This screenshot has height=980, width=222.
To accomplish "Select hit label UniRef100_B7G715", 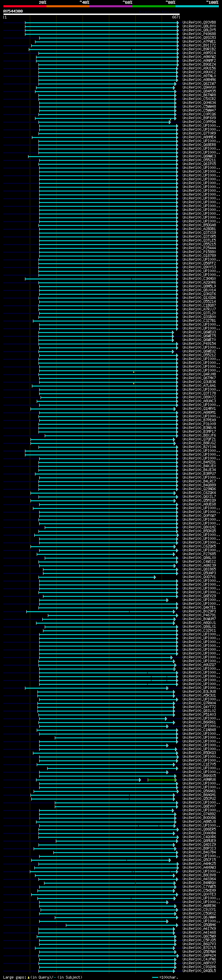I will point(199,948).
